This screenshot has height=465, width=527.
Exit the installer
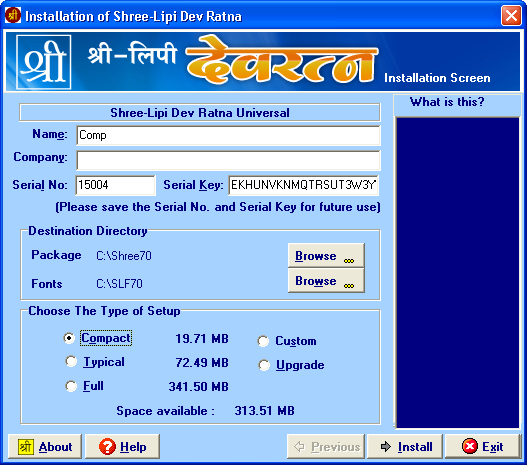483,447
